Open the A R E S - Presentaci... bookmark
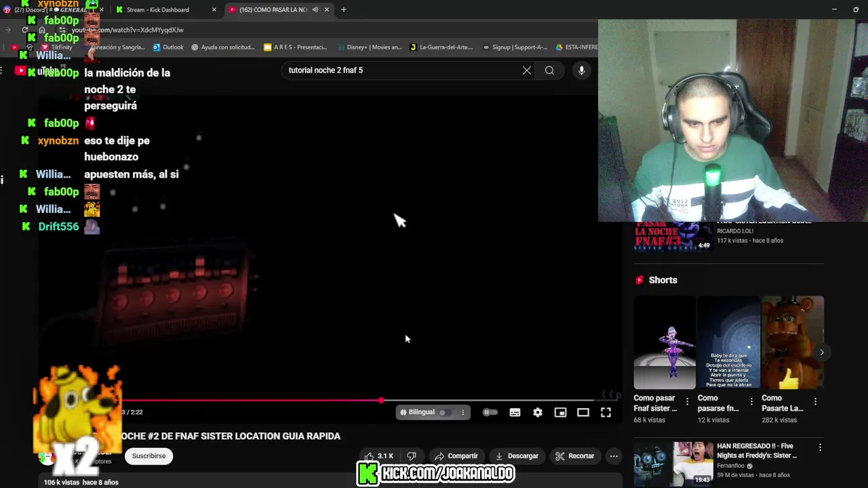Image resolution: width=868 pixels, height=488 pixels. tap(295, 47)
